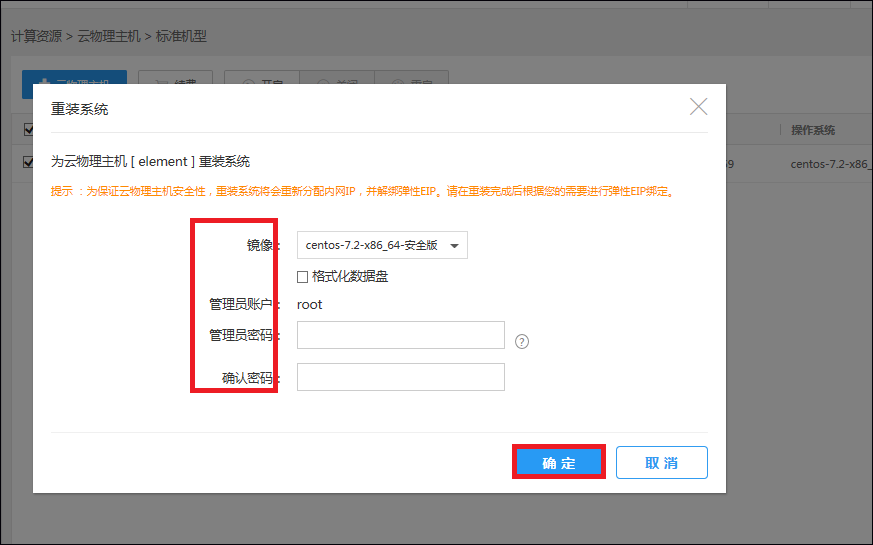Click the 关机 shutdown toolbar button
Screen dimensions: 873x545
click(x=336, y=79)
